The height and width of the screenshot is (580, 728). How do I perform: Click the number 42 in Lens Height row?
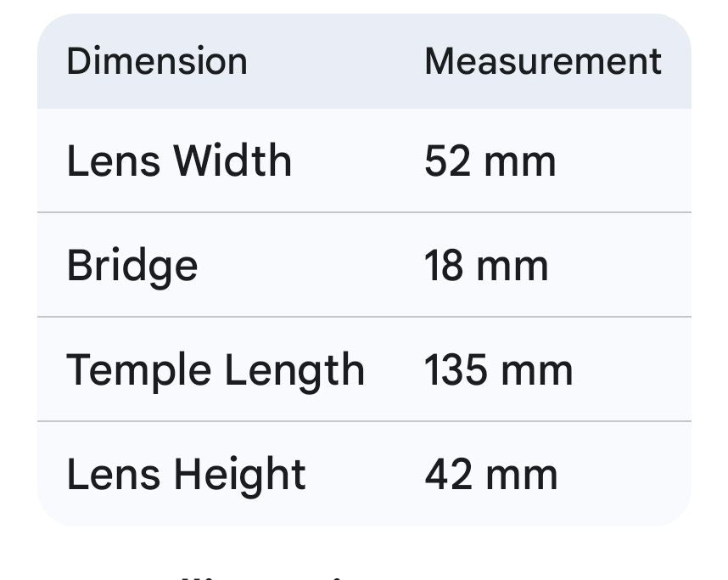click(447, 475)
